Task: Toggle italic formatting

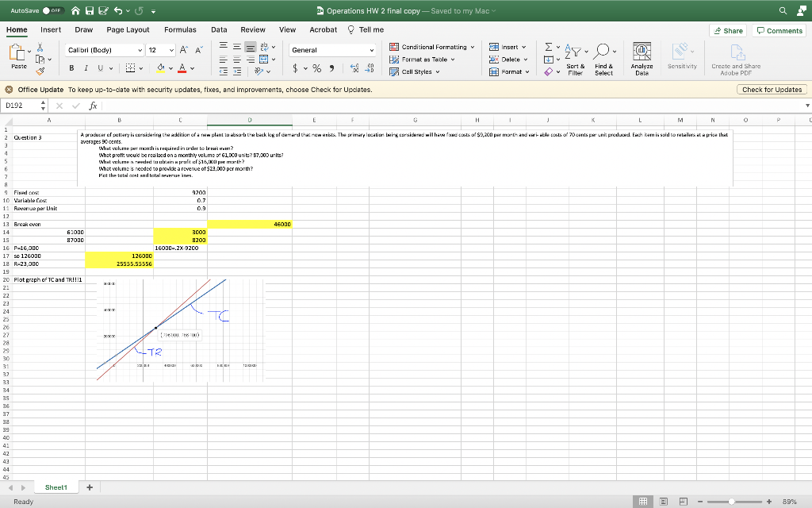Action: (84, 66)
